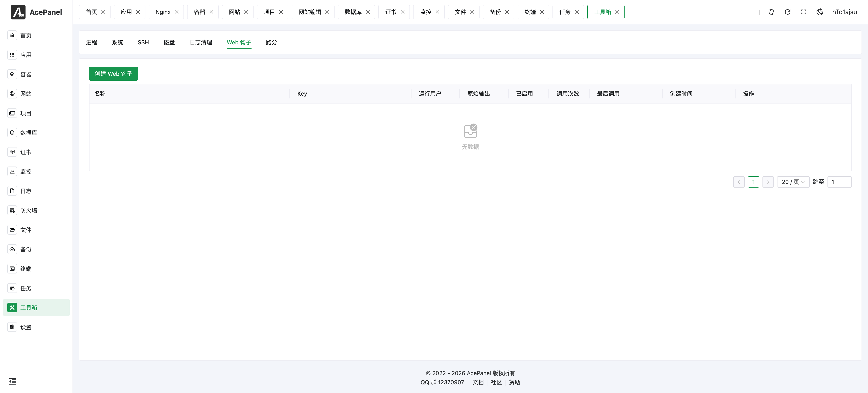
Task: Open the Settings gear in sidebar
Action: [x=12, y=327]
